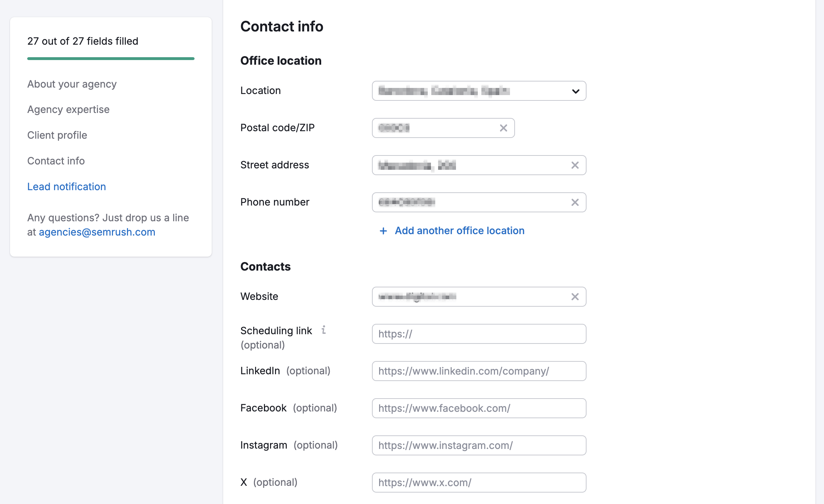
Task: Select the Client profile sidebar item
Action: (x=57, y=135)
